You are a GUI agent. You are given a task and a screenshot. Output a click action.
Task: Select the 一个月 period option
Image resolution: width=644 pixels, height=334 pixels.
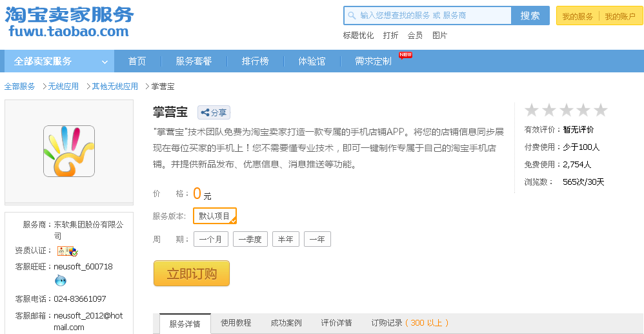(211, 239)
